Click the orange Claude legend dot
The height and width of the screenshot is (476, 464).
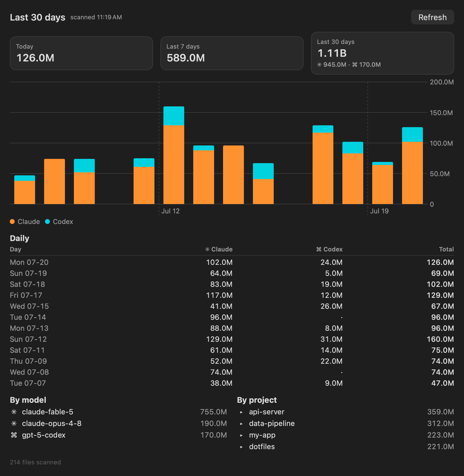tap(12, 222)
